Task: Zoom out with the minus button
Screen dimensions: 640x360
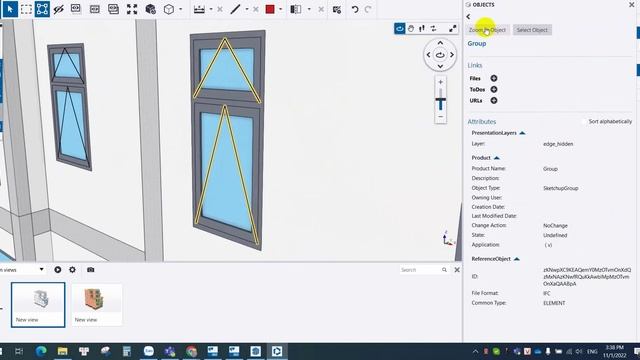Action: pyautogui.click(x=440, y=117)
